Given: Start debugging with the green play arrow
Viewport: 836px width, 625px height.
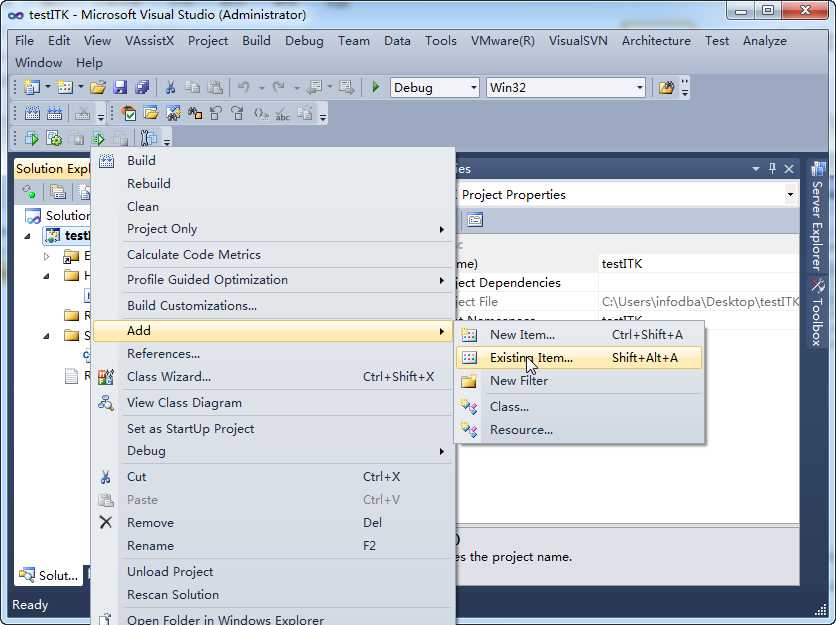Looking at the screenshot, I should (376, 87).
